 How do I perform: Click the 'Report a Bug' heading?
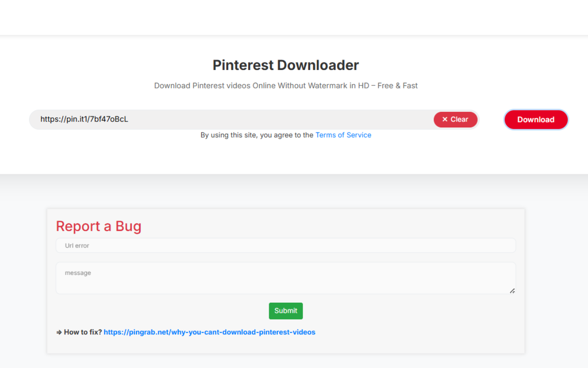(98, 226)
